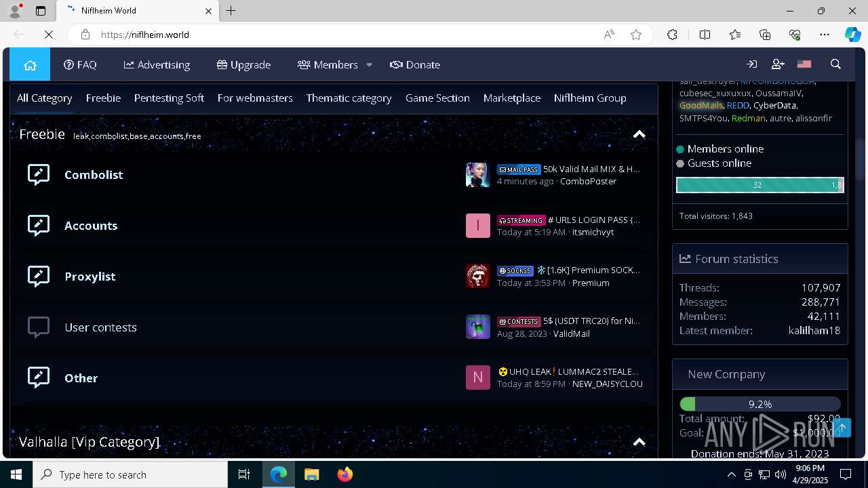Select the Niflheim Group tab

(590, 98)
